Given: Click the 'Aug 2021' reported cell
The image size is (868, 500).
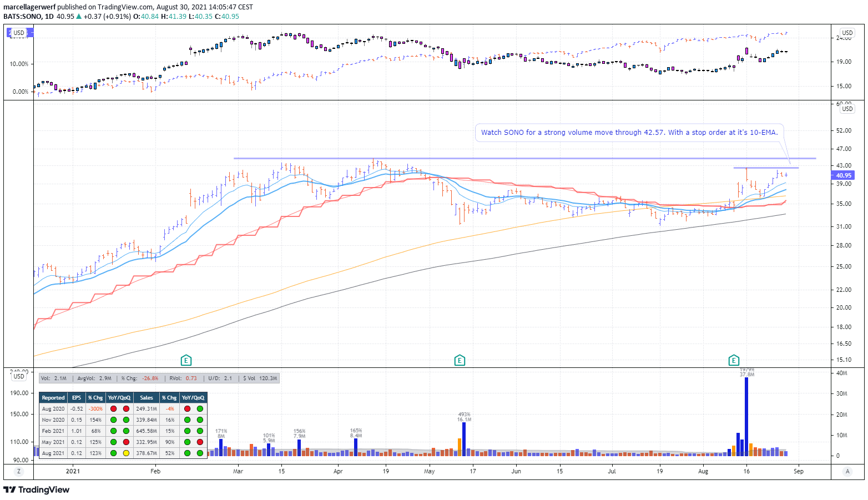Looking at the screenshot, I should click(x=53, y=453).
